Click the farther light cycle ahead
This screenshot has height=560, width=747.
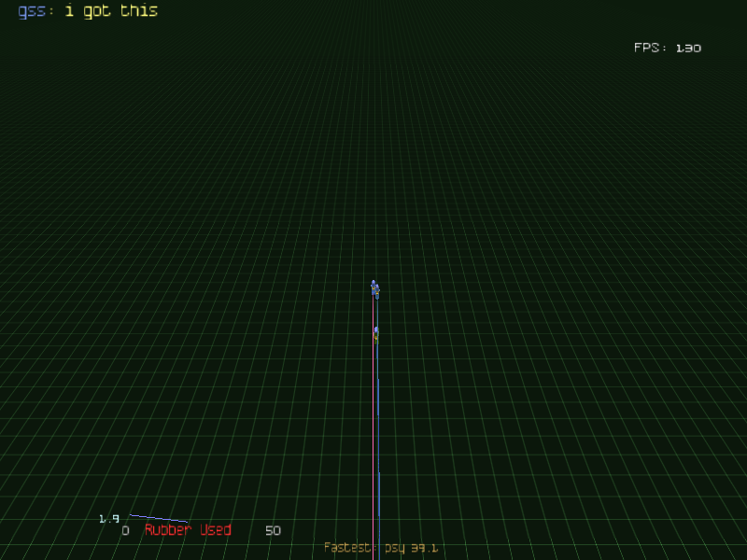(x=374, y=288)
